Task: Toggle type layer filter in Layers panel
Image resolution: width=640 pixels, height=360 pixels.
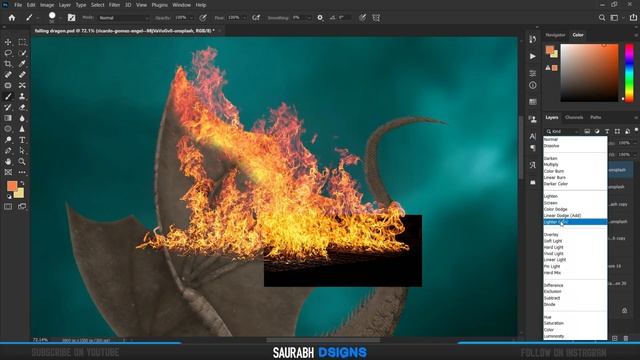Action: tap(607, 131)
